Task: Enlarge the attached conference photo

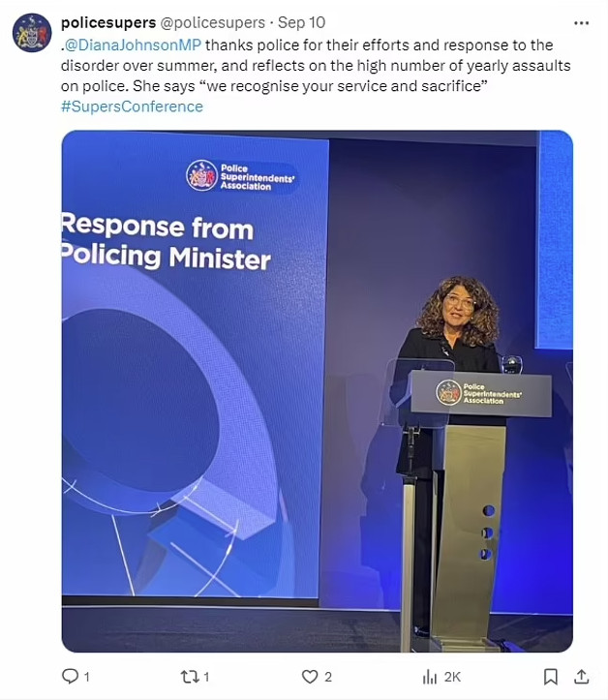Action: pyautogui.click(x=317, y=391)
